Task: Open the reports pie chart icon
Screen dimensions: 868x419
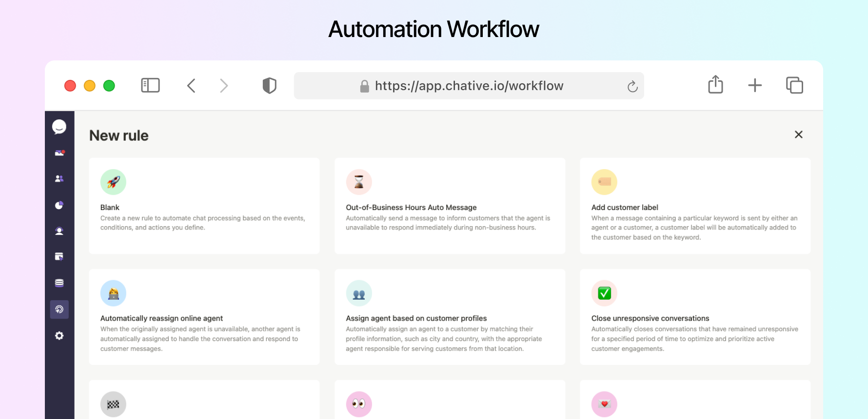Action: click(x=59, y=205)
